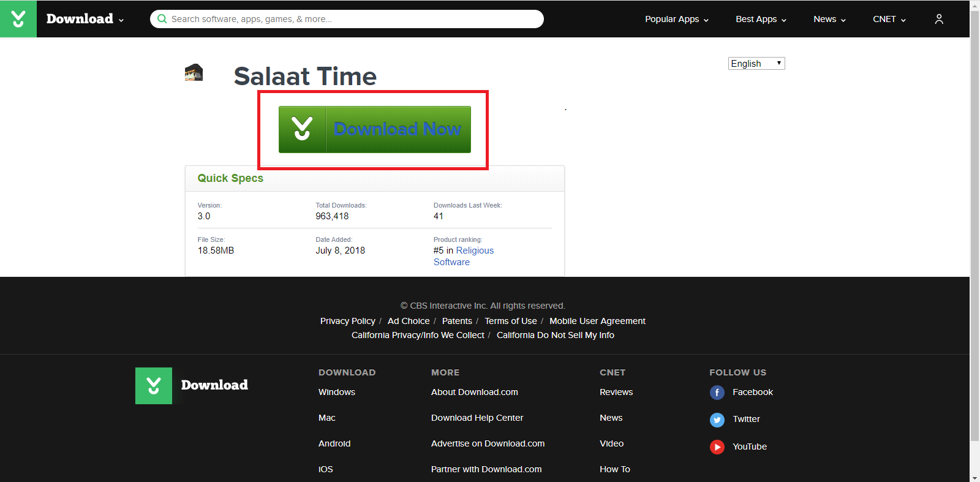Image resolution: width=980 pixels, height=482 pixels.
Task: Open Partner with Download.com link
Action: [x=486, y=469]
